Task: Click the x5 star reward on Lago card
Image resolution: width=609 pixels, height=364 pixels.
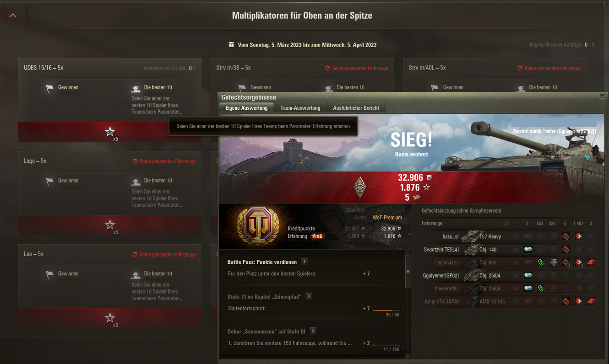Action: (110, 225)
